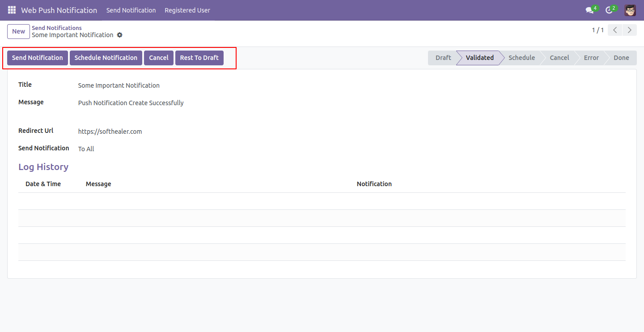The width and height of the screenshot is (644, 332).
Task: Click the purple Cancel button
Action: pyautogui.click(x=159, y=58)
